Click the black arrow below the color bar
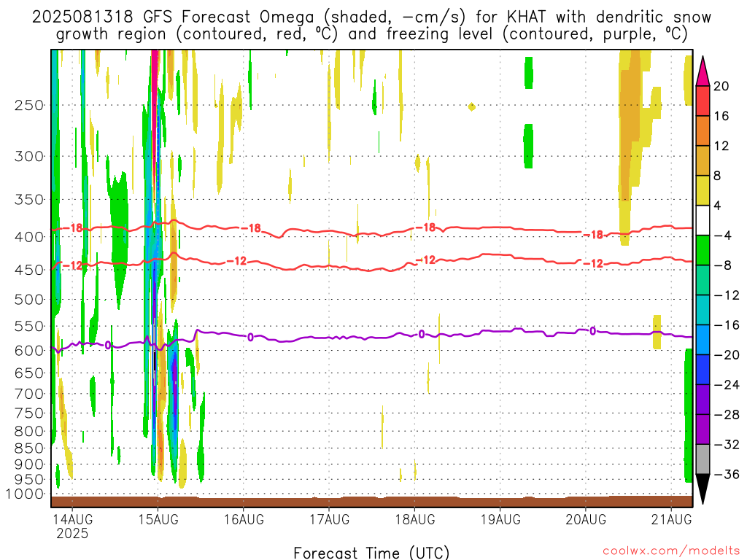The width and height of the screenshot is (747, 560). coord(703,489)
